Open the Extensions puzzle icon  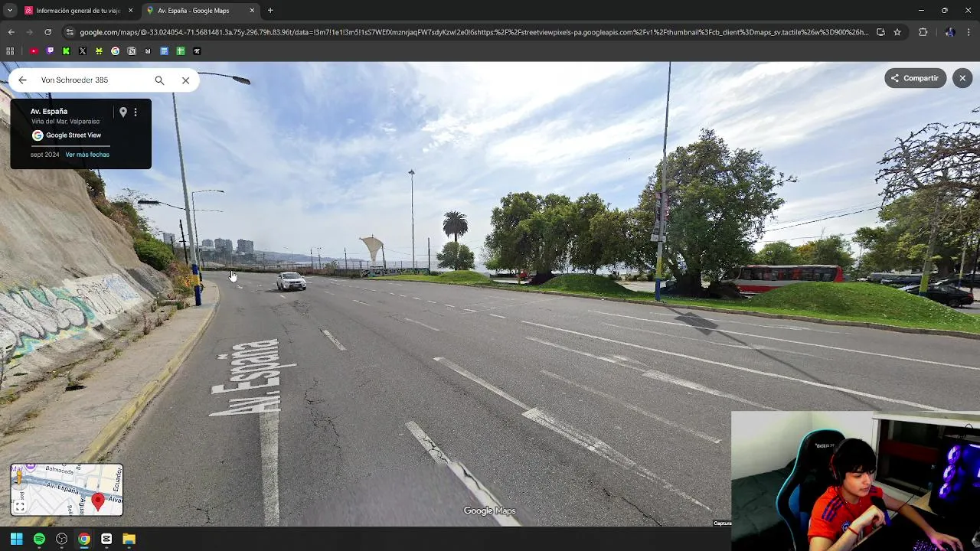pyautogui.click(x=923, y=32)
